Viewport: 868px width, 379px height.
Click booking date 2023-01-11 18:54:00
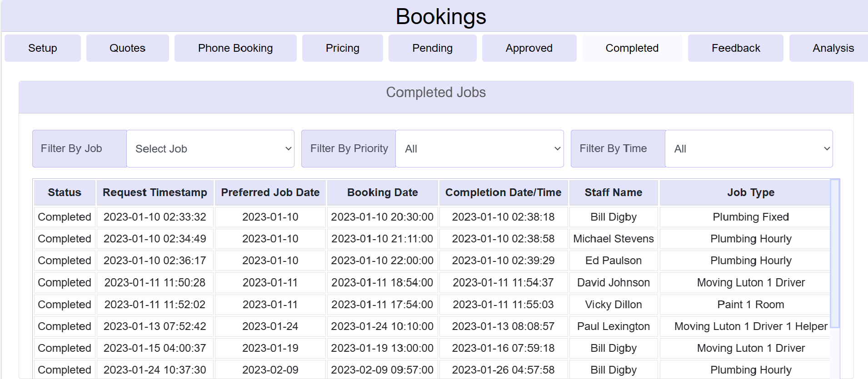[383, 282]
